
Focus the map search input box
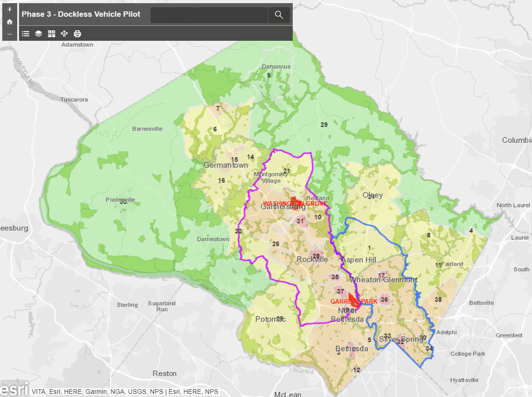209,15
